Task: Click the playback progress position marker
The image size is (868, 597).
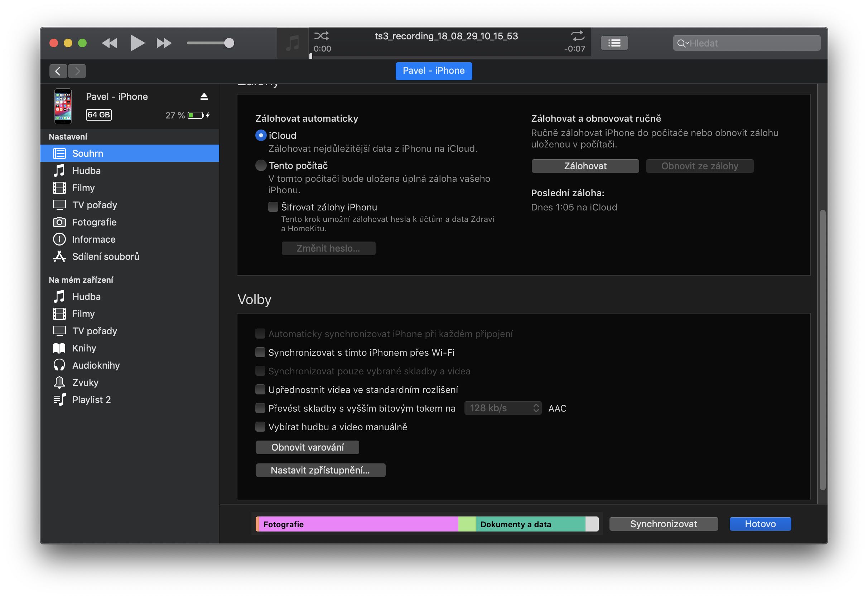Action: click(310, 56)
